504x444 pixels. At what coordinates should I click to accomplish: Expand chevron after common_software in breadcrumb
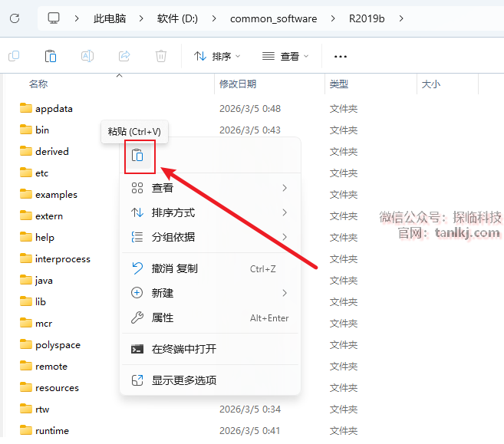click(333, 18)
